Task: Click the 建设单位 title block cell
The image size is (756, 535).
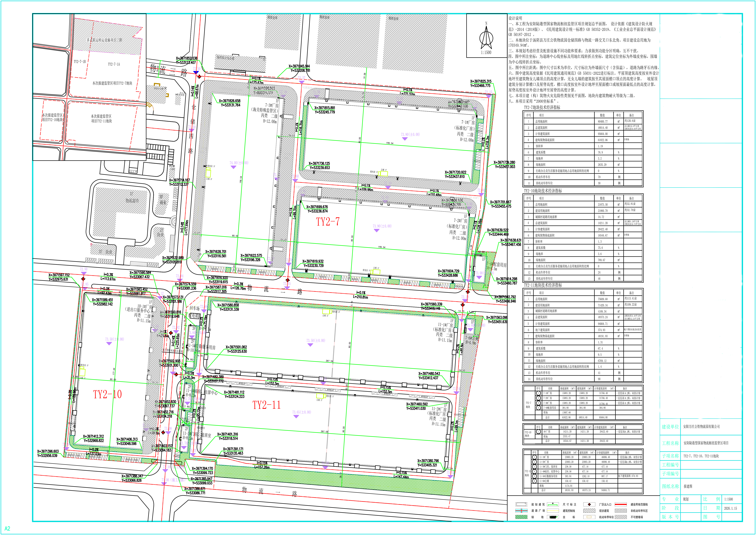Action: [670, 427]
